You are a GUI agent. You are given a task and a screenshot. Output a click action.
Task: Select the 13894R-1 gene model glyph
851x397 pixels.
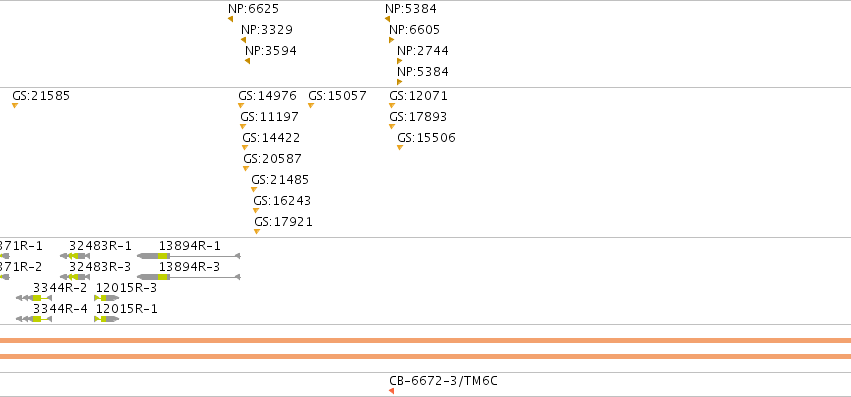pyautogui.click(x=188, y=256)
